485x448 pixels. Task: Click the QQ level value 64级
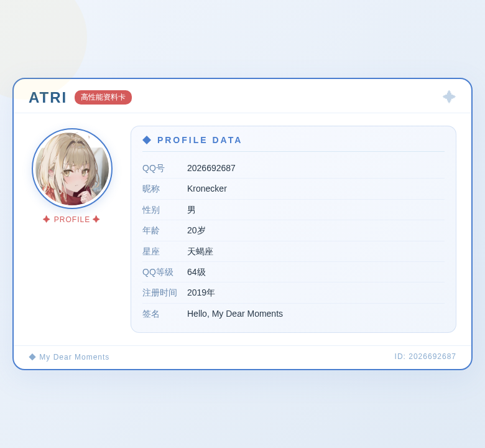(196, 272)
